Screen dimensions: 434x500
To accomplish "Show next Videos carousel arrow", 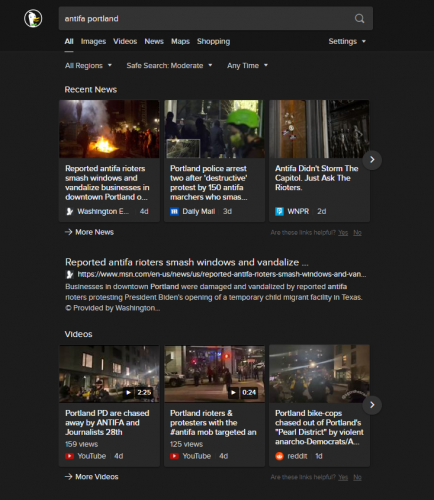I will click(372, 405).
